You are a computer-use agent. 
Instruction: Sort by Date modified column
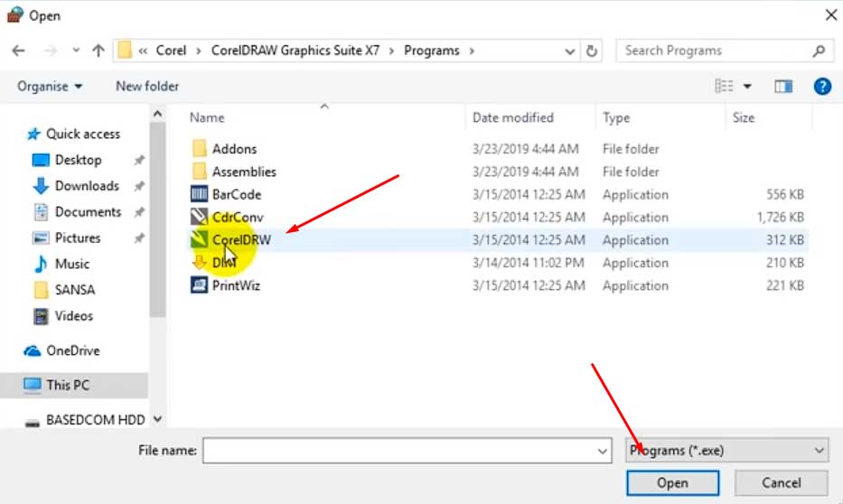(x=513, y=117)
